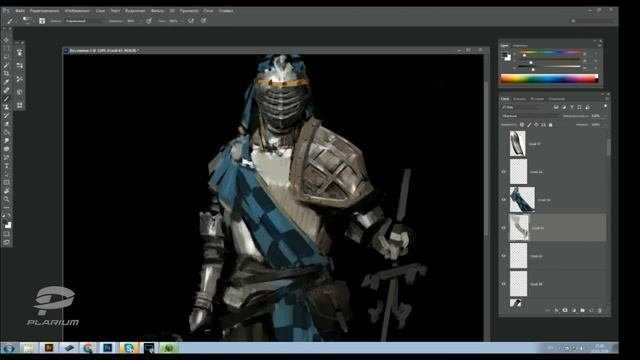Screen dimensions: 640x360
Task: Select the Shape tool
Action: pyautogui.click(x=6, y=182)
